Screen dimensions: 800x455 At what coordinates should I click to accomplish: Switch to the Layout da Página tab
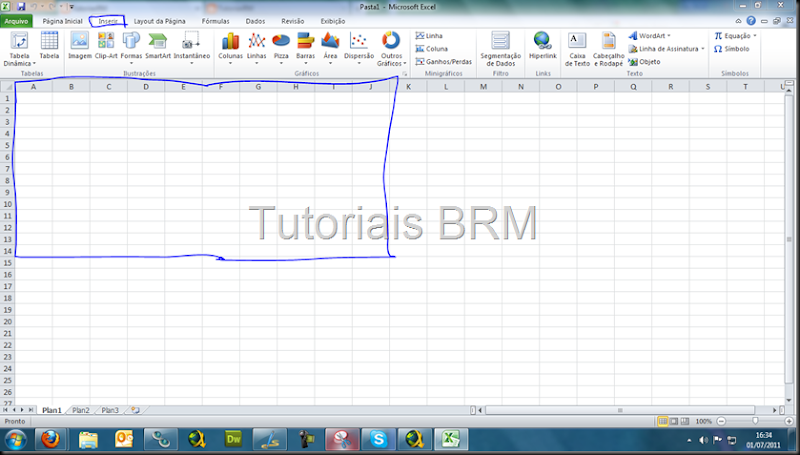(x=159, y=21)
